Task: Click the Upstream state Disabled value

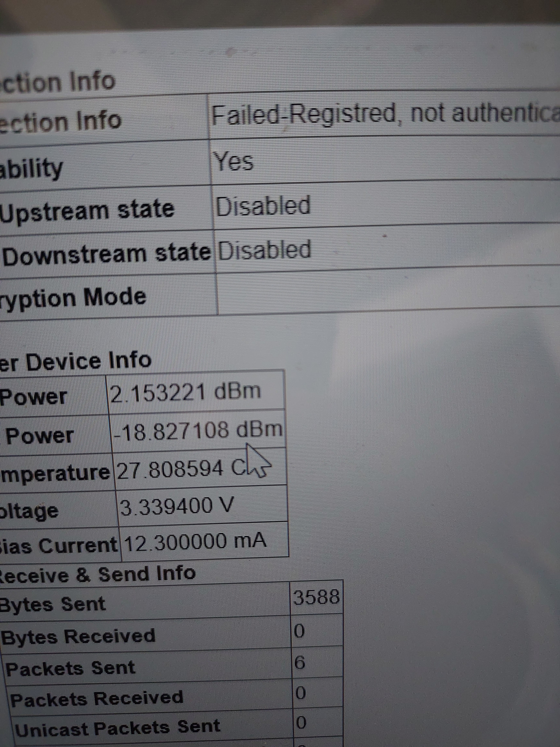Action: pyautogui.click(x=263, y=206)
